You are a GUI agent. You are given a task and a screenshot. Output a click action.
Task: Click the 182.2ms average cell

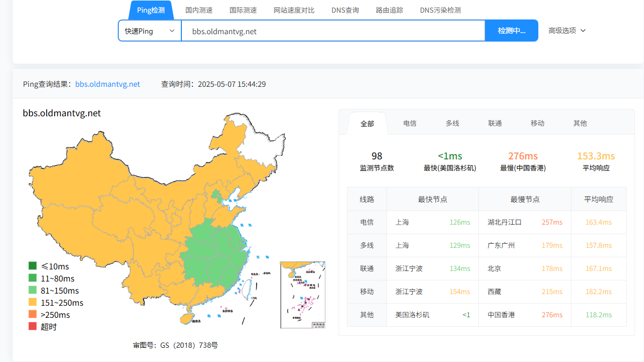pos(599,292)
